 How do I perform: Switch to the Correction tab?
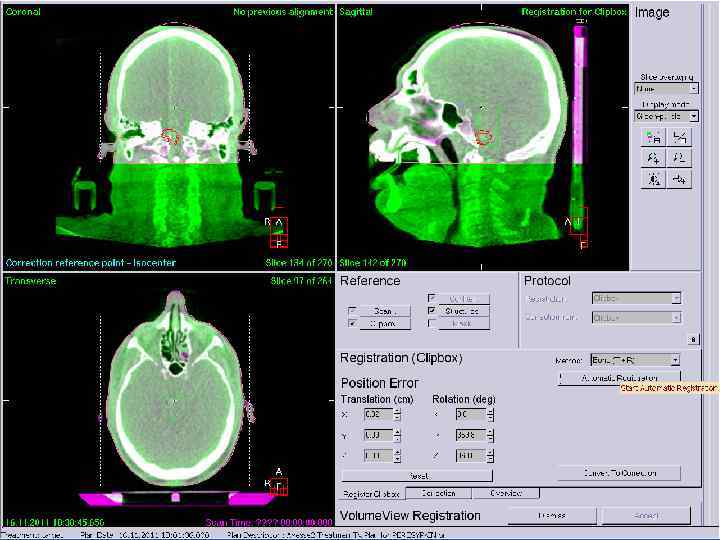438,493
